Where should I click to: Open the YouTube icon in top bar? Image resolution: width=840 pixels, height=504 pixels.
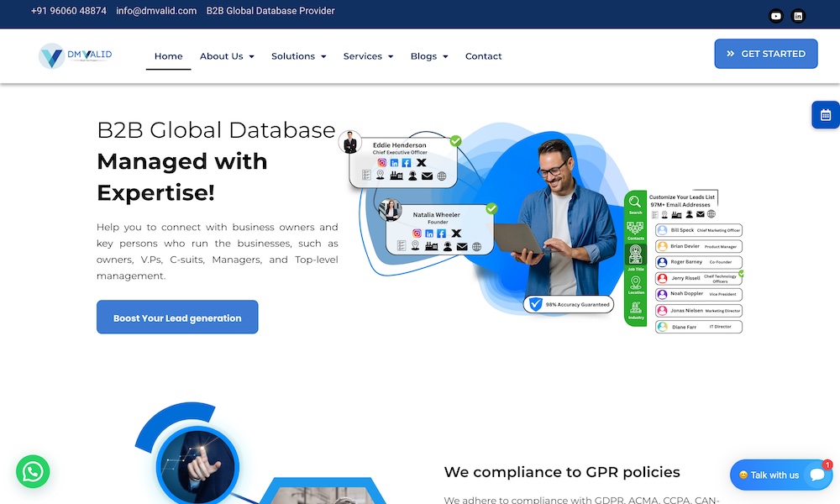[x=775, y=15]
